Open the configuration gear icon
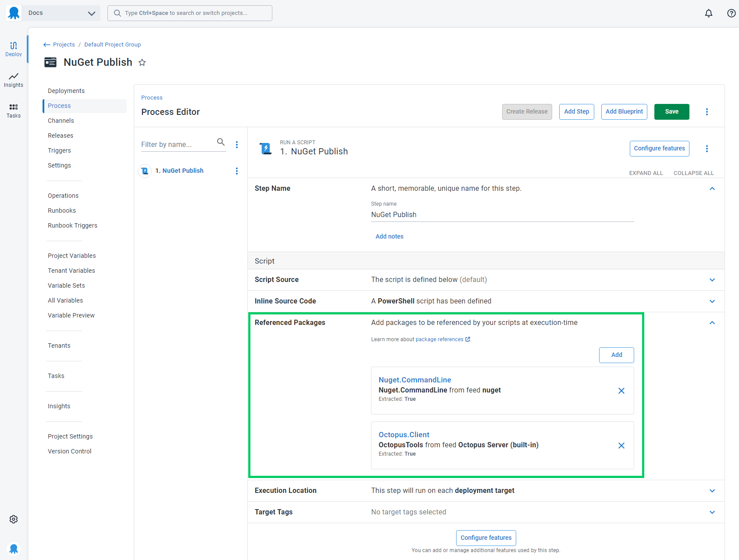The image size is (739, 560). tap(14, 519)
